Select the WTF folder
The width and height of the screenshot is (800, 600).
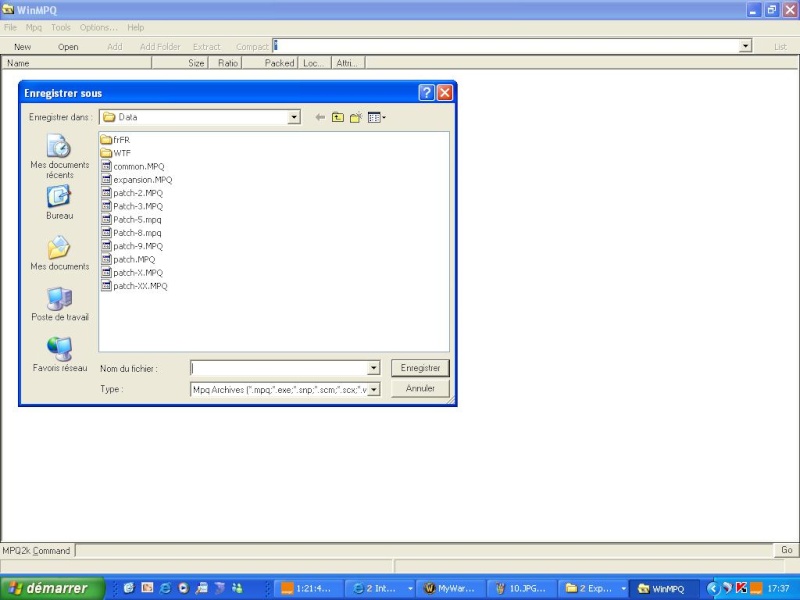[116, 153]
